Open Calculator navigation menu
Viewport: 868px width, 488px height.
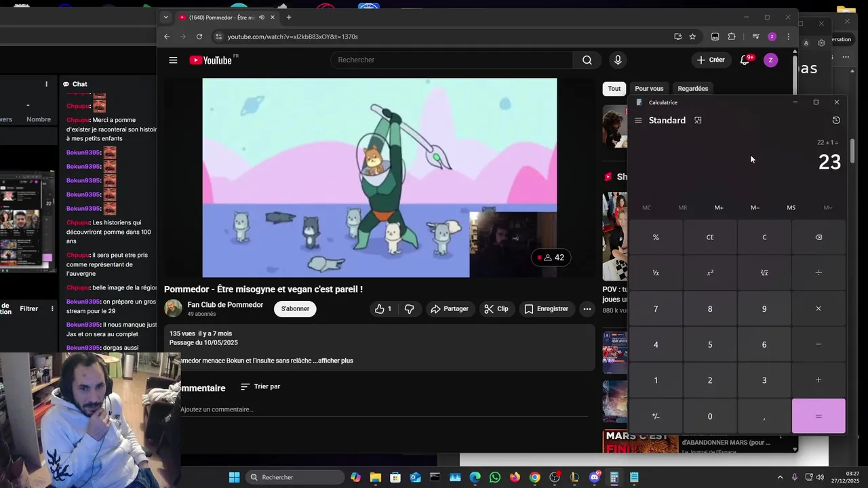638,121
